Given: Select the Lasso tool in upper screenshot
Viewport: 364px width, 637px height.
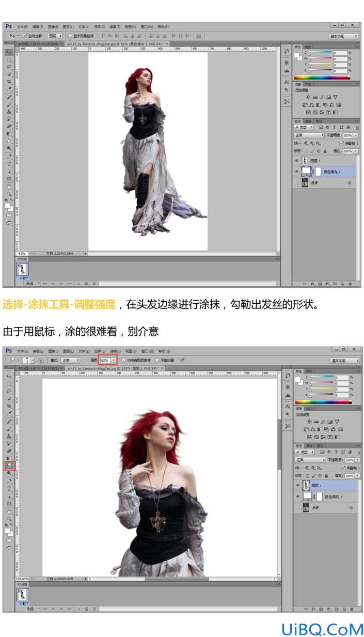Looking at the screenshot, I should 9,67.
